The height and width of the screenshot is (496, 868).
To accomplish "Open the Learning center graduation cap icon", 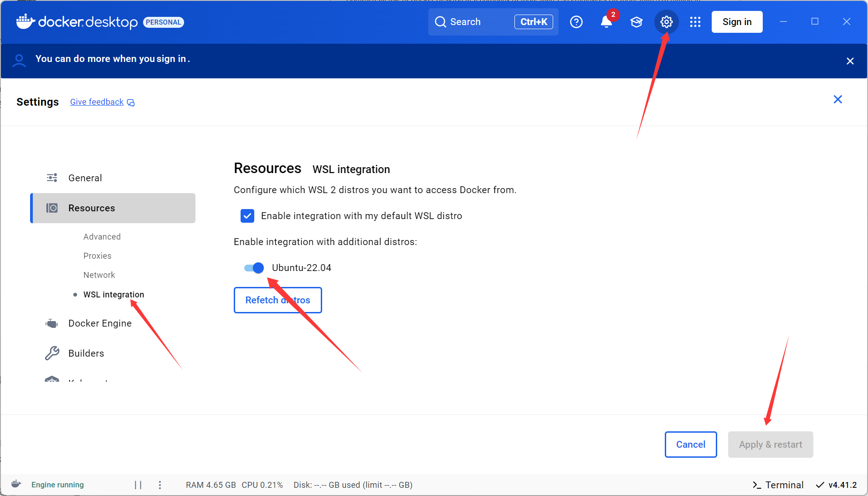I will (636, 22).
